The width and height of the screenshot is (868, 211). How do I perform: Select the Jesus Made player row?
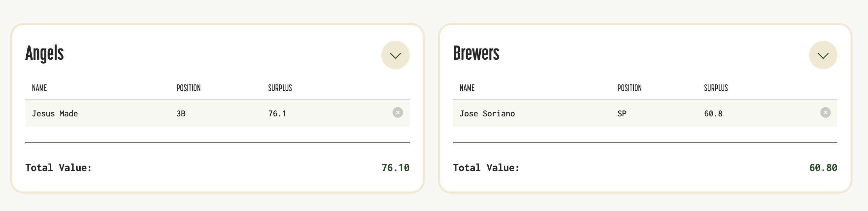[x=217, y=113]
